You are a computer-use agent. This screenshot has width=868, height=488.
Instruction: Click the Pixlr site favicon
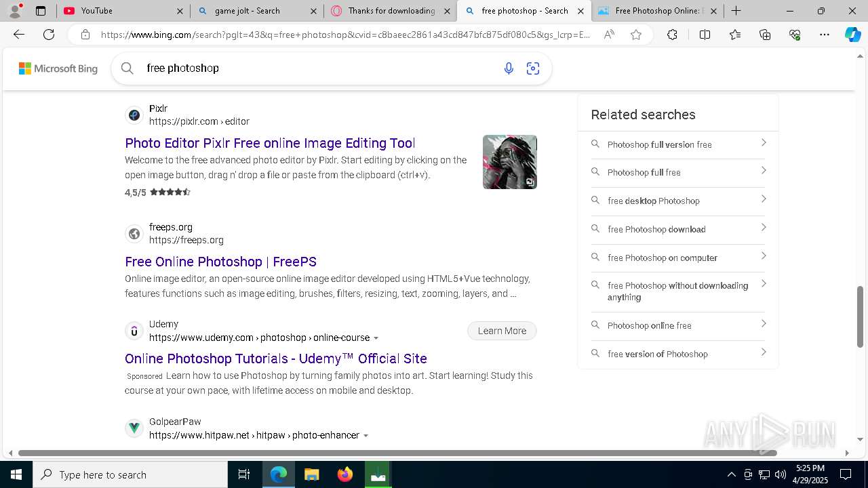[134, 115]
